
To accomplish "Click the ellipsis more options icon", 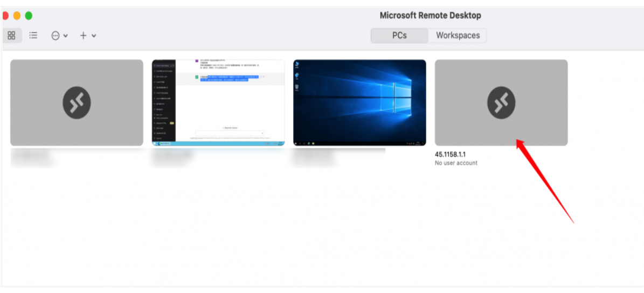I will click(x=56, y=36).
